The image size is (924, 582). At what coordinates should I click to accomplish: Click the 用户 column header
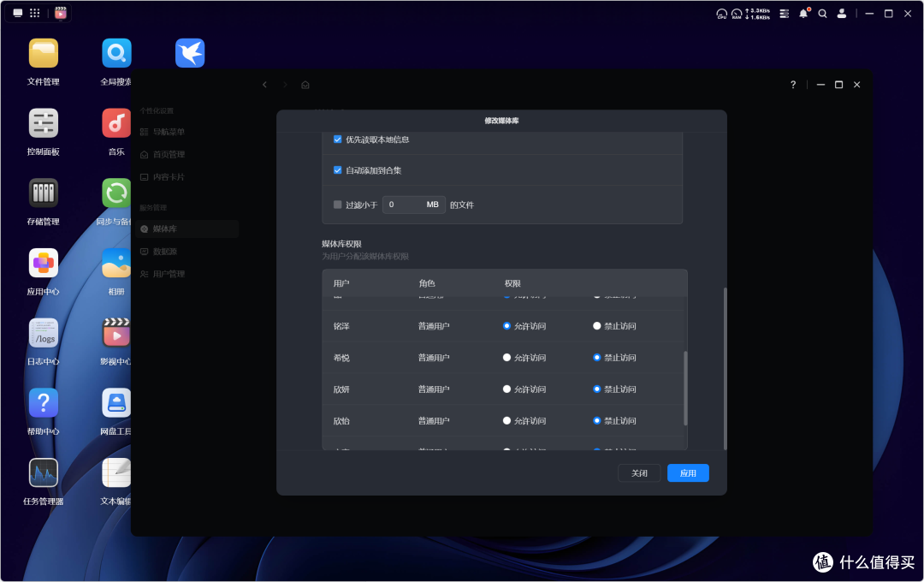[x=341, y=283]
